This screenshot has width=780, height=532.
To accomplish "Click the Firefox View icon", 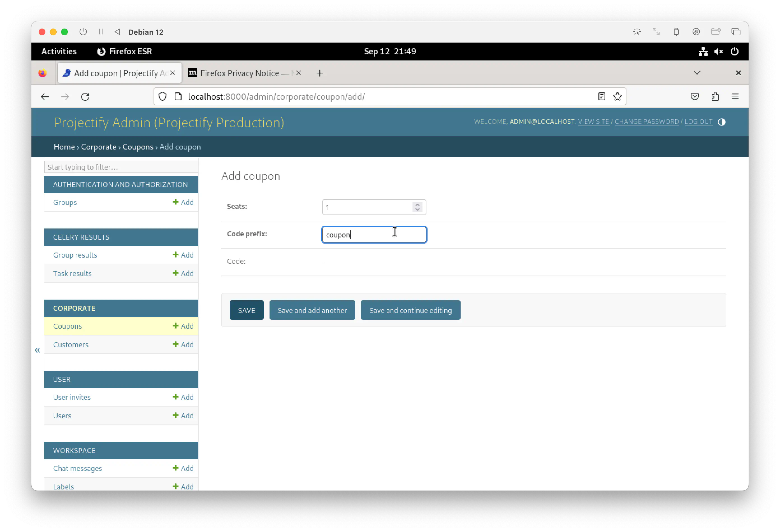I will click(42, 73).
